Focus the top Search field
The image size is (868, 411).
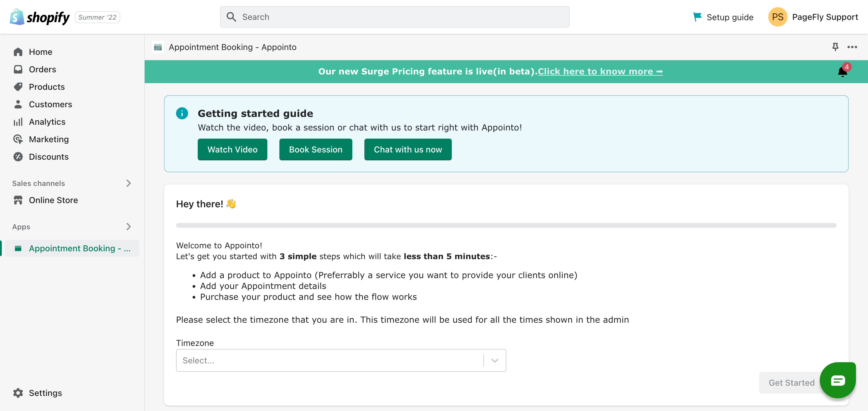[395, 17]
